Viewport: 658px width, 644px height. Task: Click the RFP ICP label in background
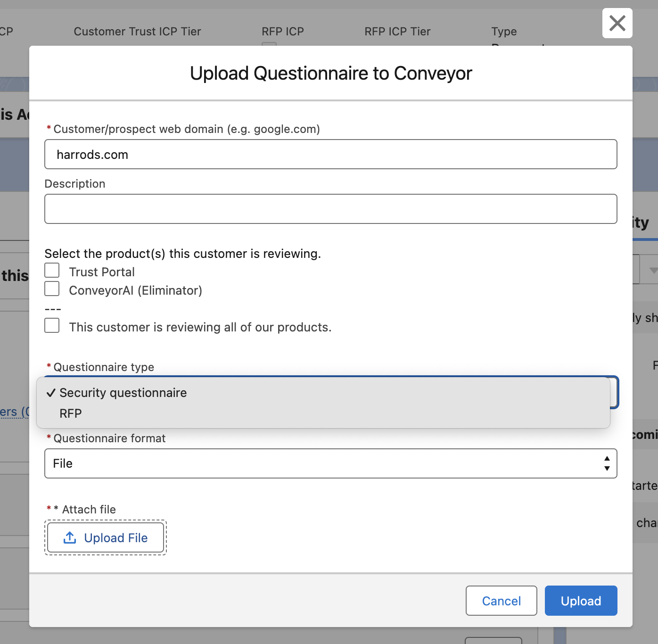click(283, 32)
